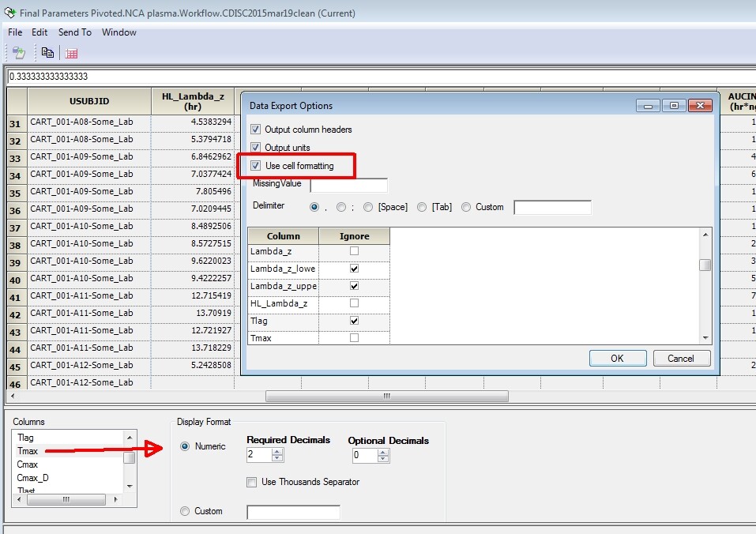The height and width of the screenshot is (534, 756).
Task: Click the copy toolbar icon
Action: point(47,53)
